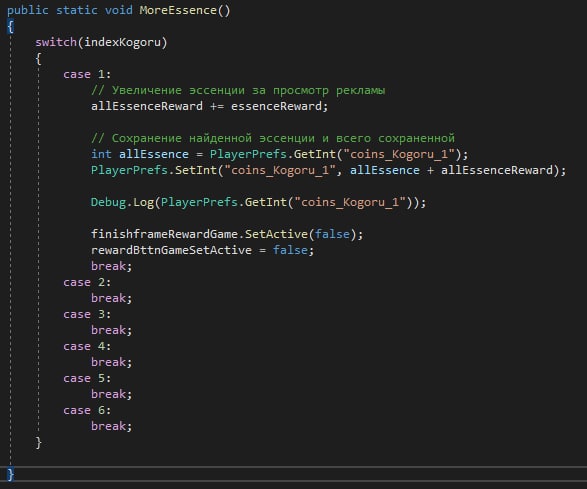Screen dimensions: 587x489
Task: Click the break under case 4
Action: pyautogui.click(x=111, y=362)
